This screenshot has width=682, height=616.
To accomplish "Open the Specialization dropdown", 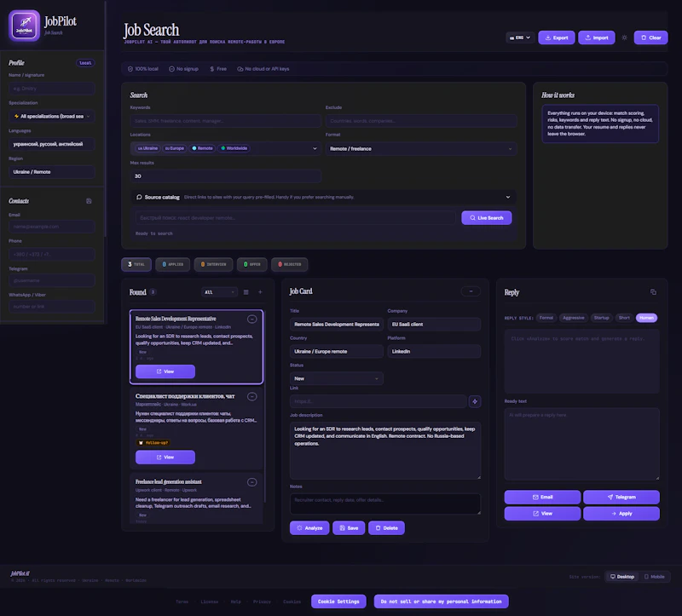I will pyautogui.click(x=52, y=116).
